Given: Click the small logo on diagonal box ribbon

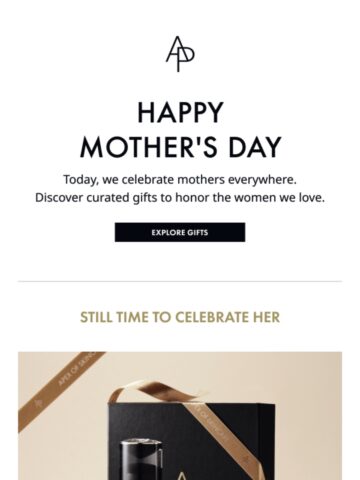Looking at the screenshot, I should (x=246, y=460).
